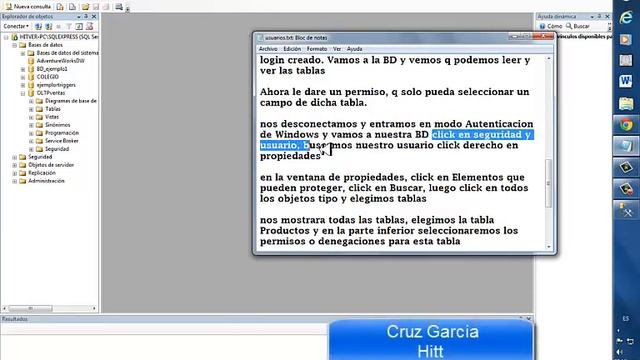Open Microsoft Word from the taskbar

pyautogui.click(x=626, y=82)
